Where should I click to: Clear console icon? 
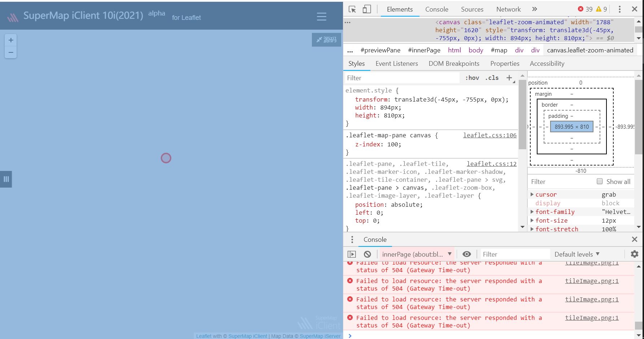coord(367,254)
